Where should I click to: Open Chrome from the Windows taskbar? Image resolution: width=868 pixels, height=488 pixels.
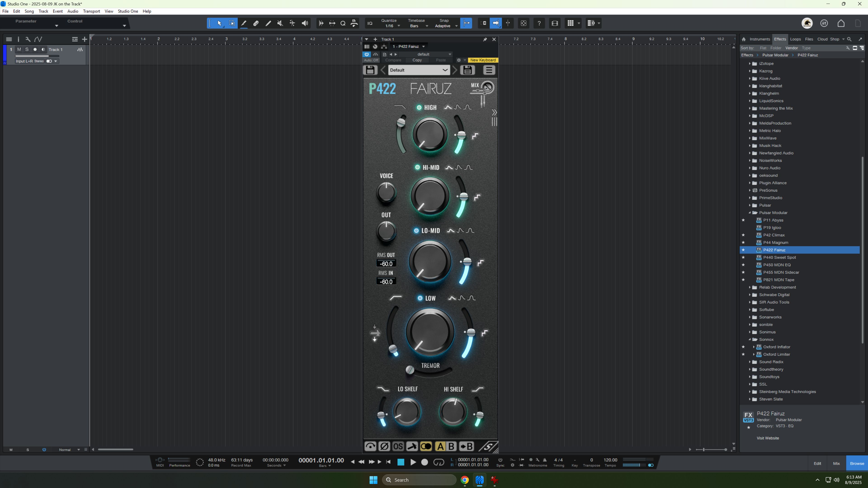[x=465, y=480]
